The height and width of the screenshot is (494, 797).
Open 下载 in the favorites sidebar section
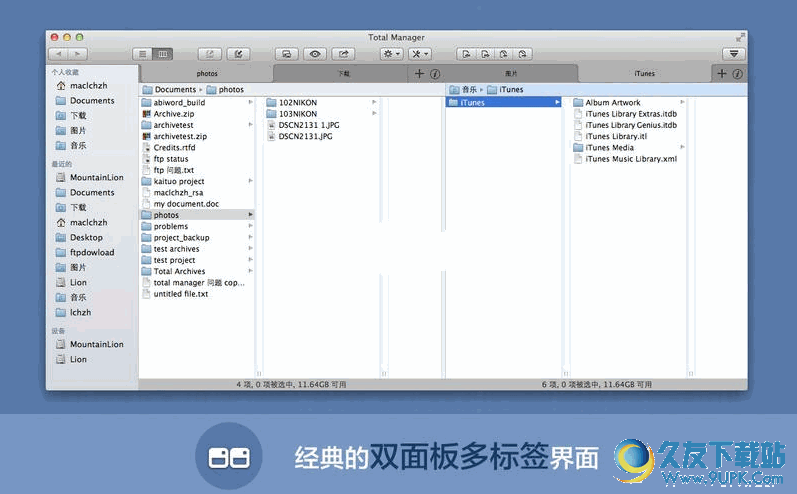(x=71, y=115)
